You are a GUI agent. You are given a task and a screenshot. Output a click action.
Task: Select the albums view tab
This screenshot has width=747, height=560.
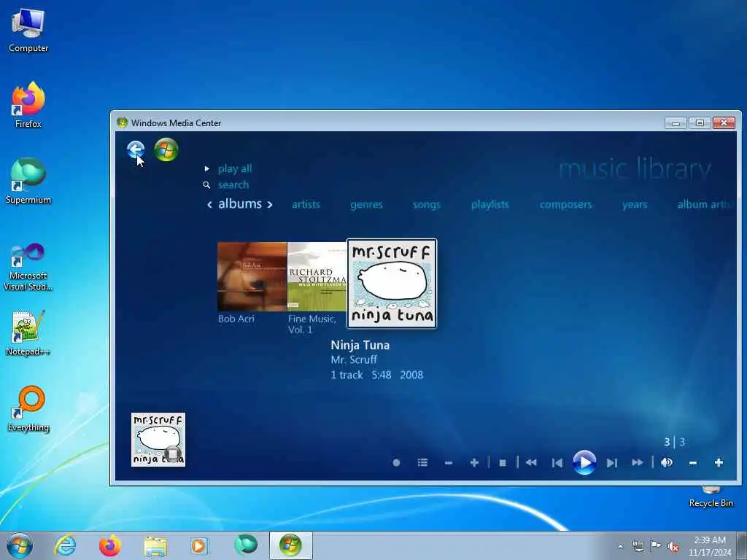click(239, 204)
